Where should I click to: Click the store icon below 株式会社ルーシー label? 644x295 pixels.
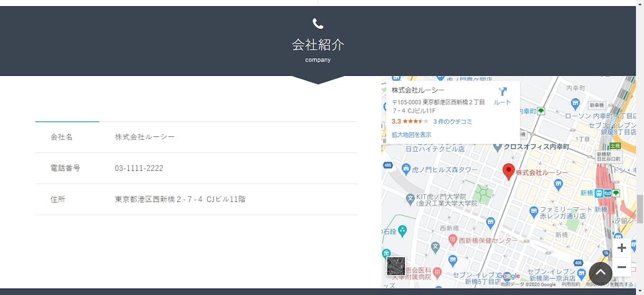[x=558, y=184]
